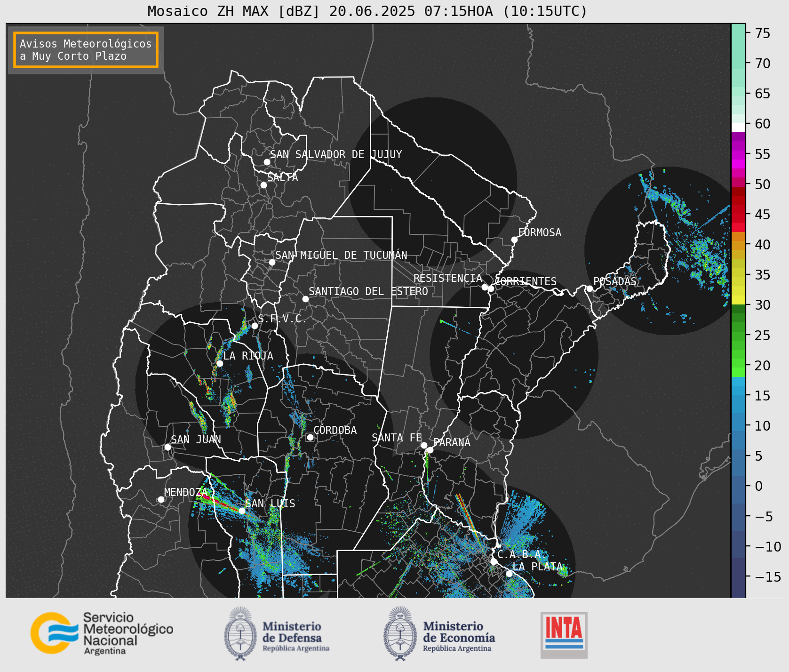Click the 30 dBZ yellow color band

pyautogui.click(x=738, y=300)
